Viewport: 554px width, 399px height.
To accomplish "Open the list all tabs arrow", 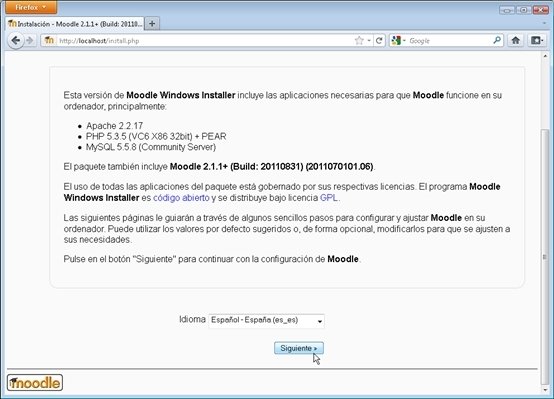I will [x=544, y=23].
